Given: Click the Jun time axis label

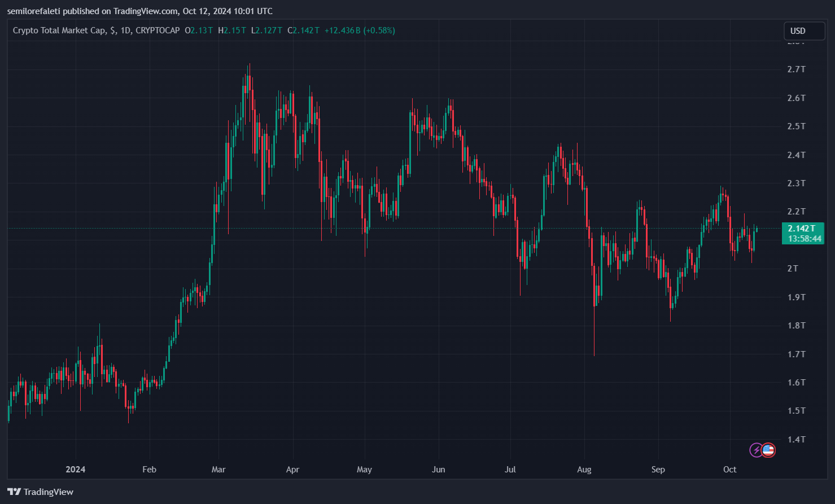Looking at the screenshot, I should [439, 469].
